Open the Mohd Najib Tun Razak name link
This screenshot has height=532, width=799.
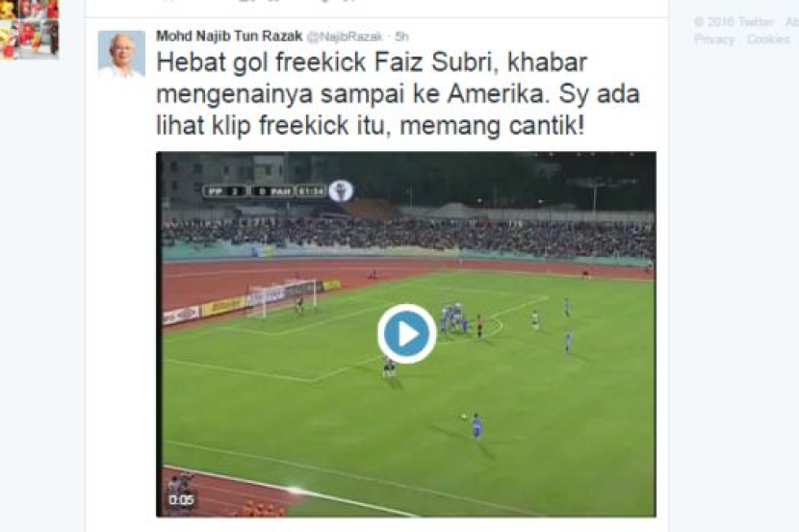[229, 37]
